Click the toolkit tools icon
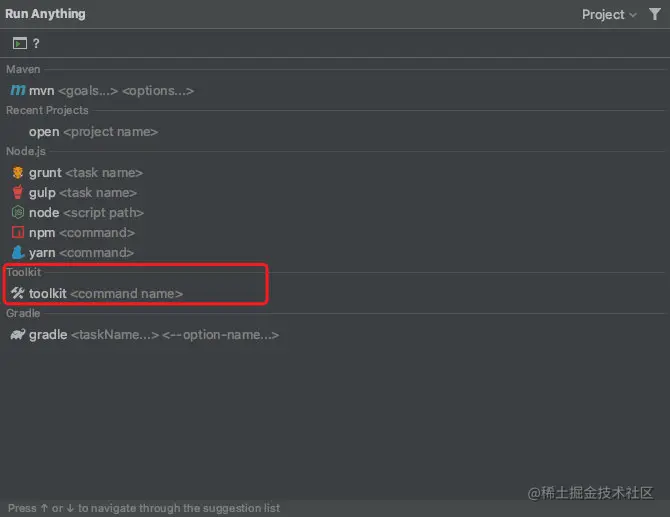The width and height of the screenshot is (670, 517). (18, 293)
